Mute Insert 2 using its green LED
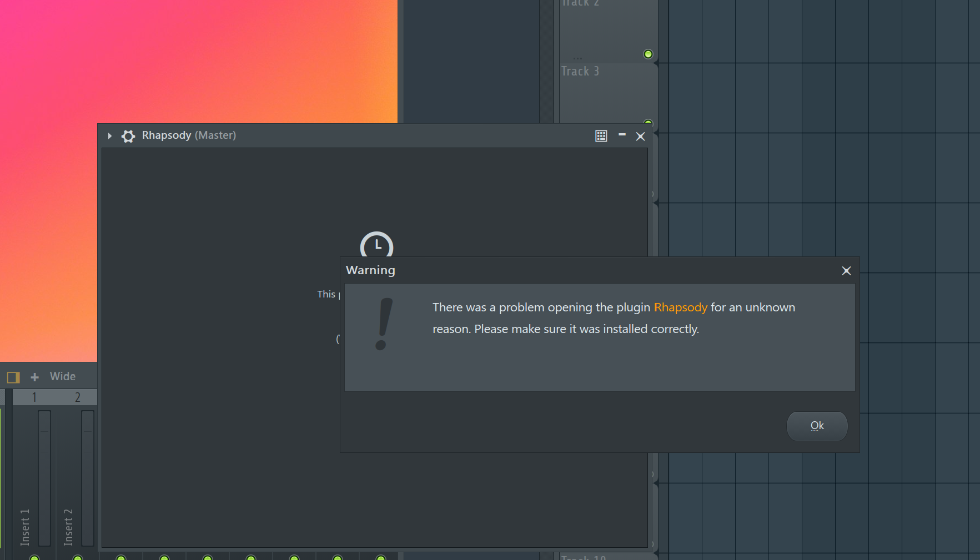 78,557
